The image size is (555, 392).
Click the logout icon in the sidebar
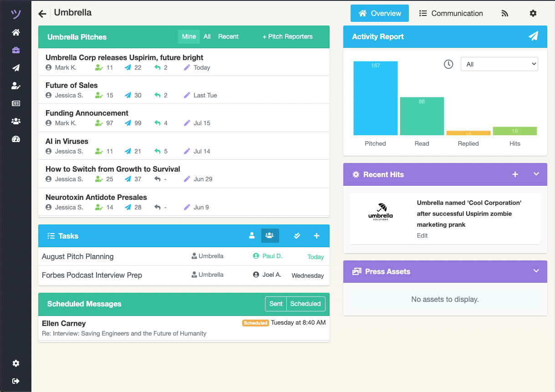[x=16, y=381]
